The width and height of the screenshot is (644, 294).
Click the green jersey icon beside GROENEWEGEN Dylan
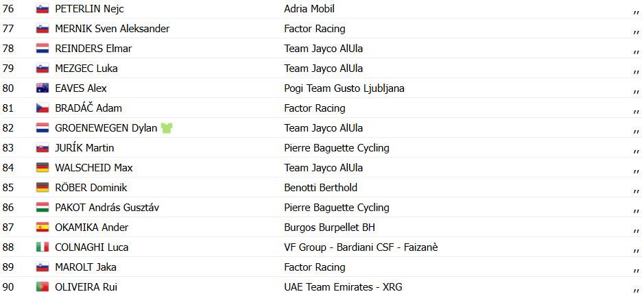(x=167, y=128)
